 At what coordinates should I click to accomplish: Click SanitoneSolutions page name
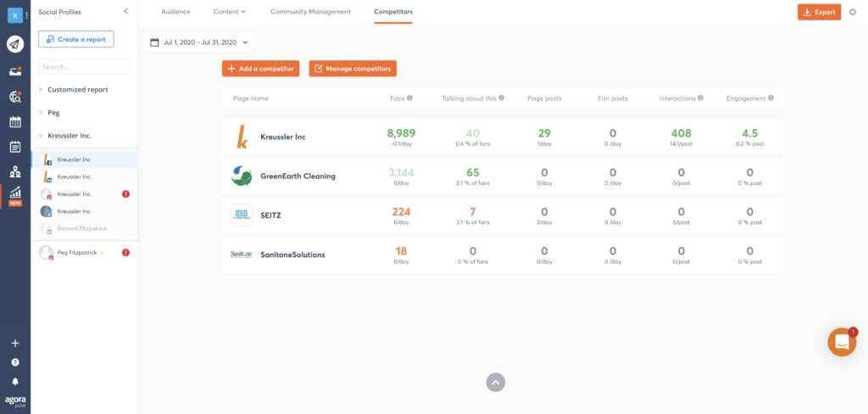pyautogui.click(x=292, y=255)
